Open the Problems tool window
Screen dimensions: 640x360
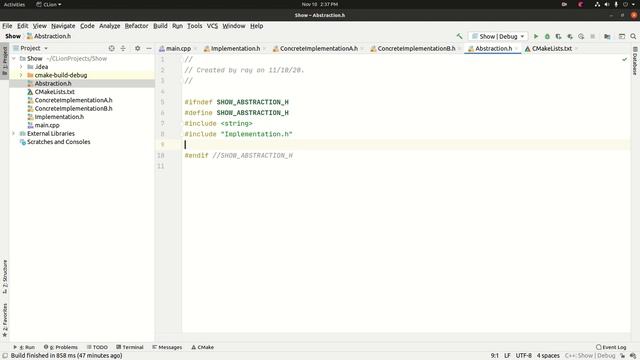61,347
